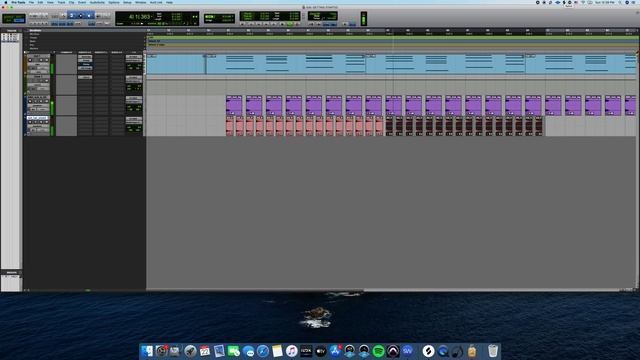Click the Pro Tools dock icon
Image resolution: width=640 pixels, height=360 pixels.
[393, 351]
